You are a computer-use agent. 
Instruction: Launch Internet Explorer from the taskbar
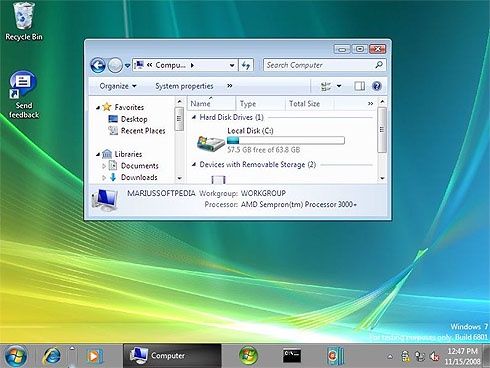point(52,356)
